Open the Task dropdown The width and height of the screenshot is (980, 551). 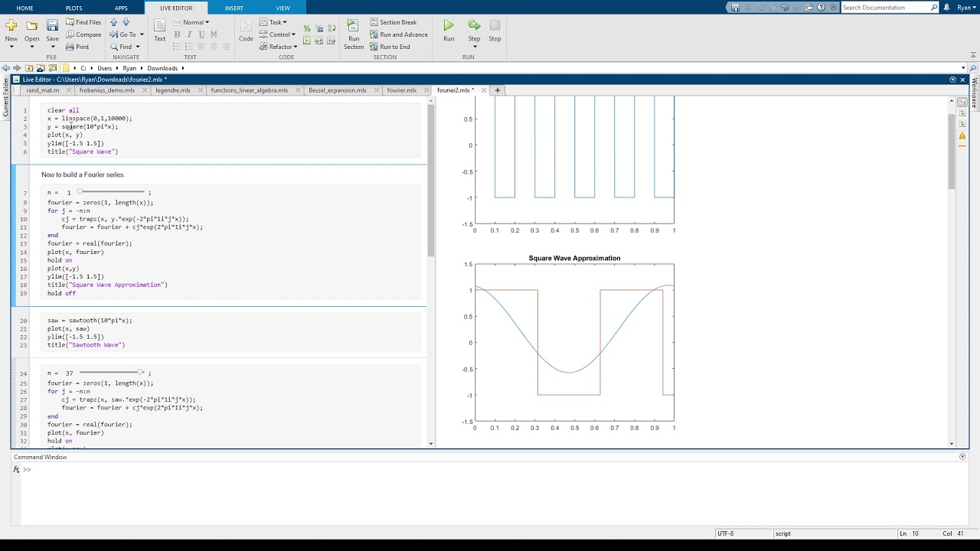[x=273, y=22]
